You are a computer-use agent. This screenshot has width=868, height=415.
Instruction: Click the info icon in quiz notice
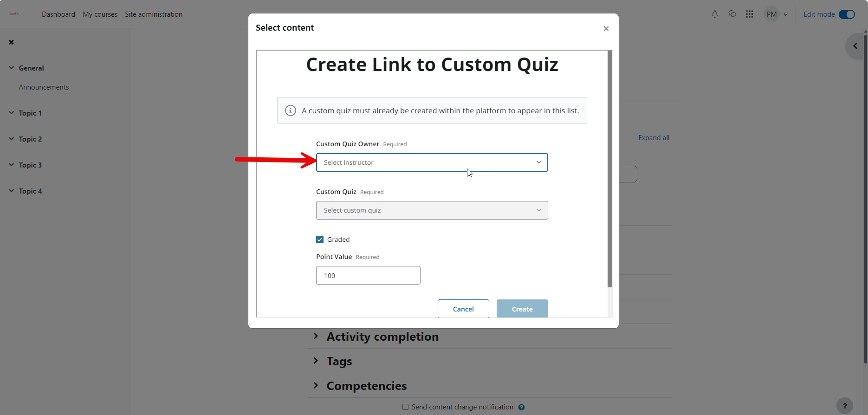[291, 110]
